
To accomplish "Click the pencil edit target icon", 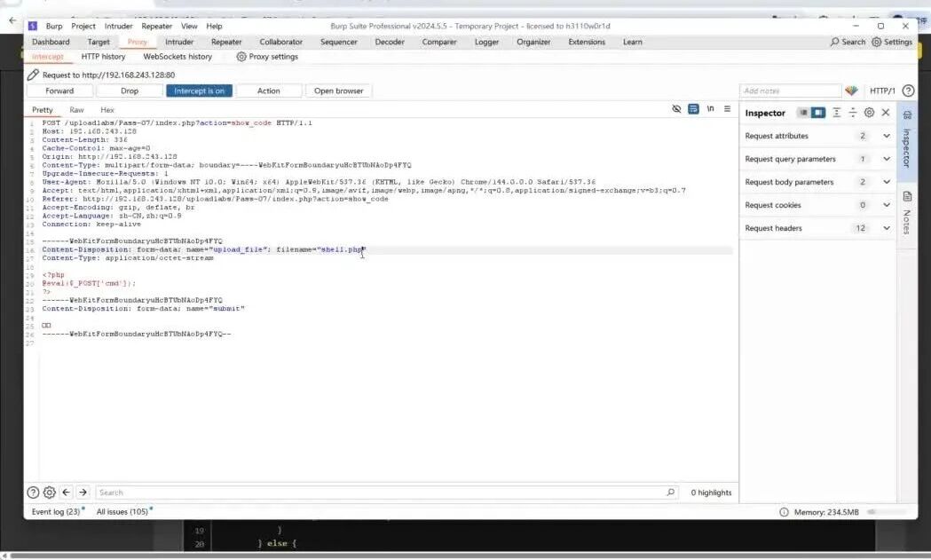I will coord(33,75).
